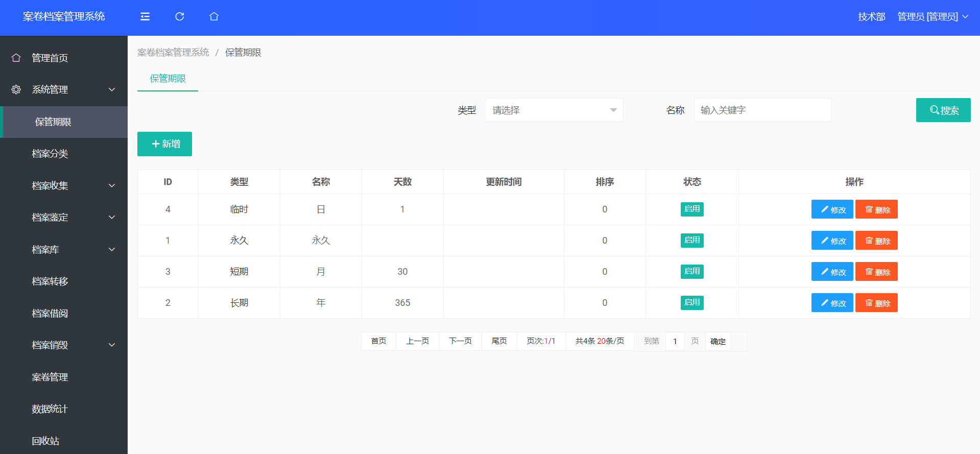Click the 删除 trash button for 长期 row

point(876,303)
